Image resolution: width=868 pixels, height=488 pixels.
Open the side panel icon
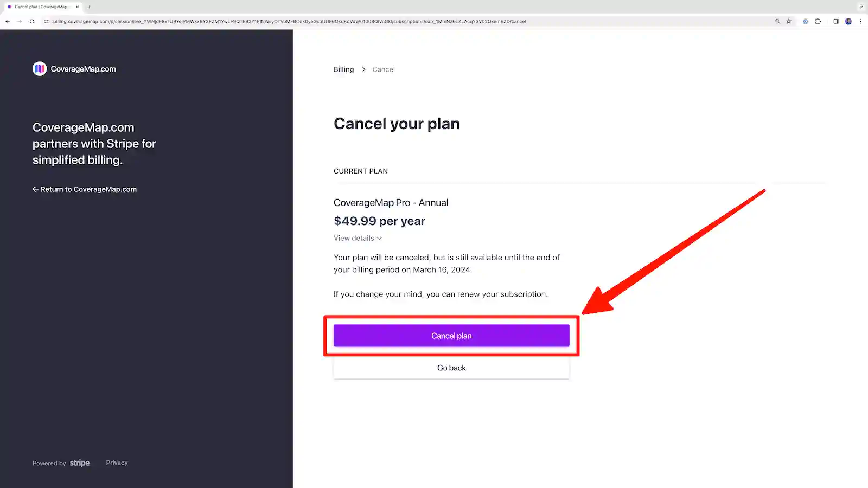[x=835, y=21]
